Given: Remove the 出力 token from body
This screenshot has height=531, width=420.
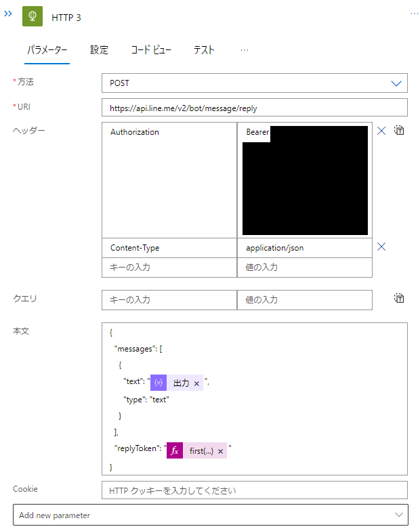Looking at the screenshot, I should tap(196, 383).
